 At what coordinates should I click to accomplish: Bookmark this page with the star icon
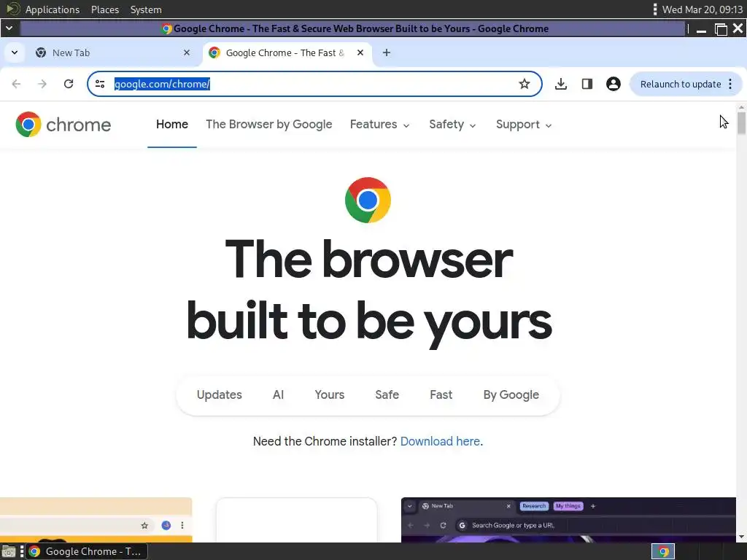click(x=525, y=84)
